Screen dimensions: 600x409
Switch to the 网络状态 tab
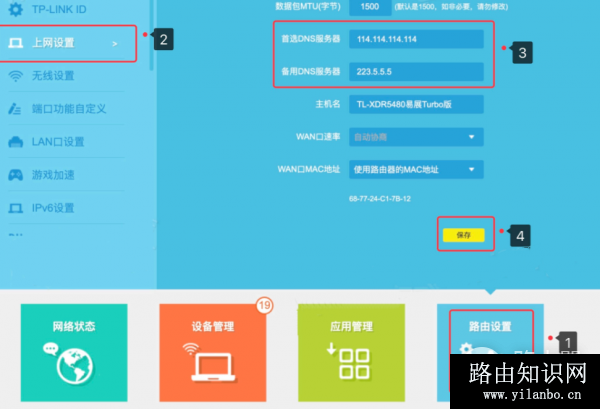74,353
